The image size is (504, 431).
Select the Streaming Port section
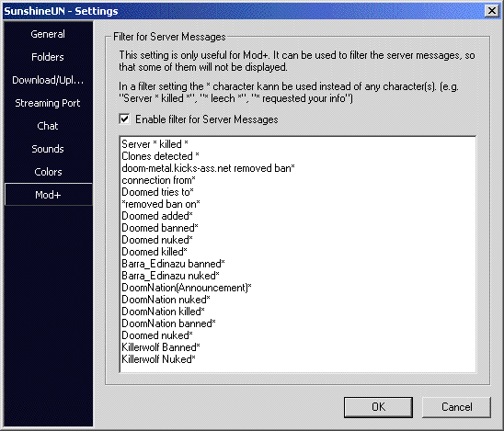coord(48,103)
